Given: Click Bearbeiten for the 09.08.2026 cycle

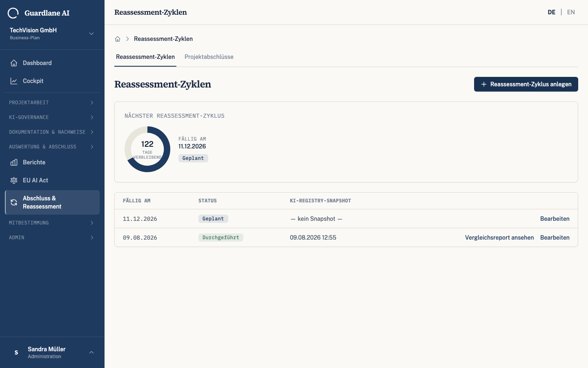Looking at the screenshot, I should [x=555, y=238].
